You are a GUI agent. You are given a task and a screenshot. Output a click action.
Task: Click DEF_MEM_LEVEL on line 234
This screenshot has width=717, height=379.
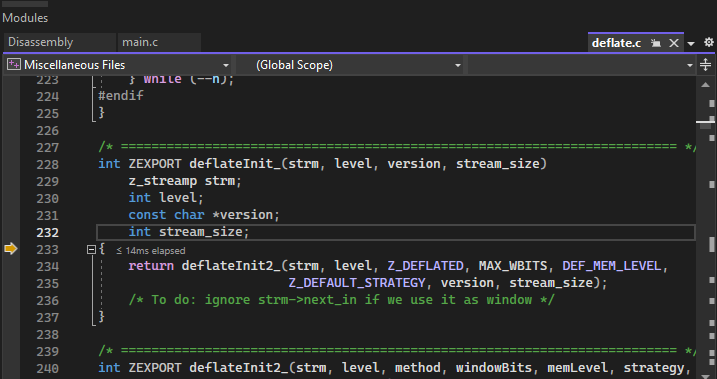pyautogui.click(x=611, y=266)
